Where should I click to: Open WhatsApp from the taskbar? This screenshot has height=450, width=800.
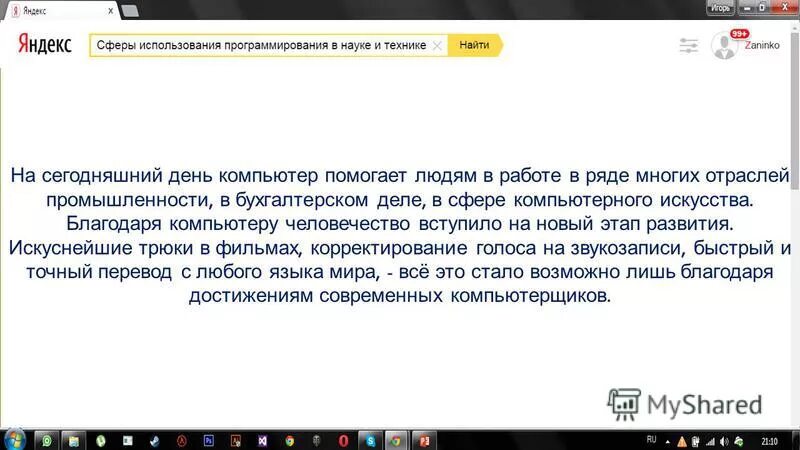click(x=47, y=441)
